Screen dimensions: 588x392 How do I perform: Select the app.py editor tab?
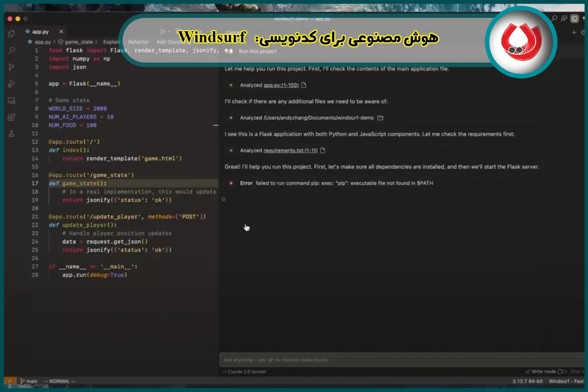pyautogui.click(x=41, y=31)
